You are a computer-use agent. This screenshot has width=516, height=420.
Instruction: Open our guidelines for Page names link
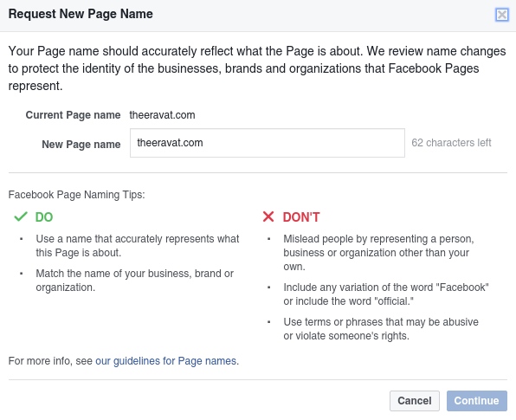(166, 361)
